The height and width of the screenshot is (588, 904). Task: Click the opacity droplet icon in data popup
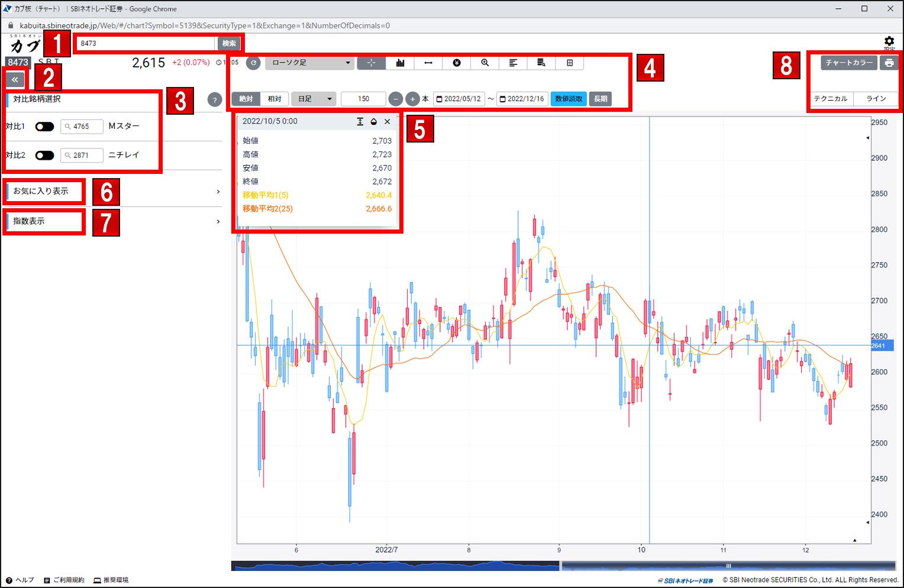(373, 121)
